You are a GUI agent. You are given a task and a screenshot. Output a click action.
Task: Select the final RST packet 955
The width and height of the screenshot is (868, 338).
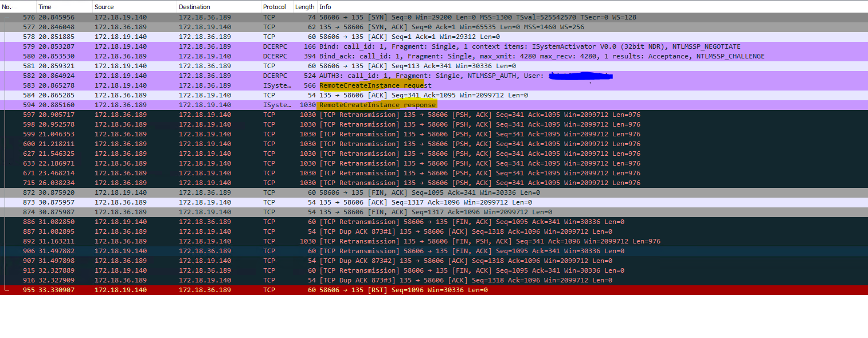[344, 289]
